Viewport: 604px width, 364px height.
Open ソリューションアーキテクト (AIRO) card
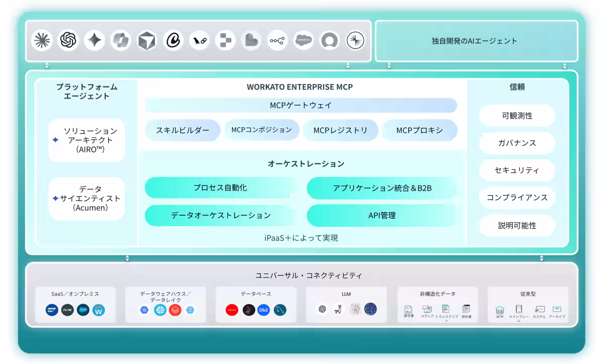(87, 140)
